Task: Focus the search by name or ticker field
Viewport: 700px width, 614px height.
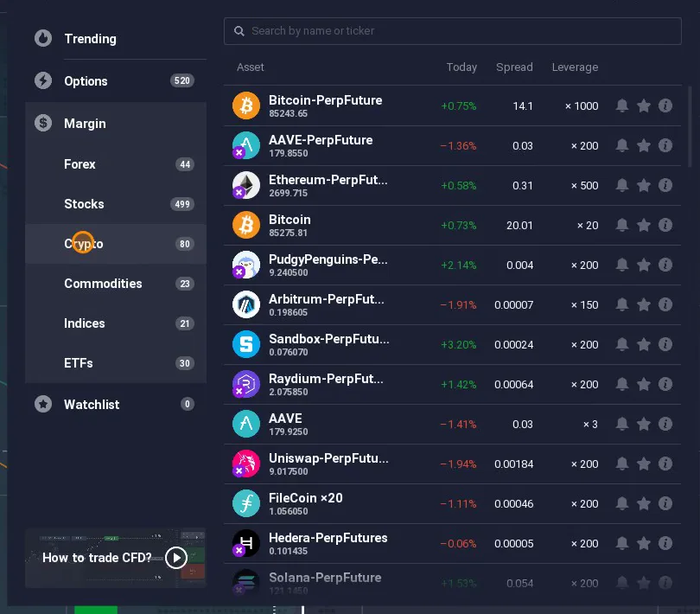Action: [x=452, y=31]
